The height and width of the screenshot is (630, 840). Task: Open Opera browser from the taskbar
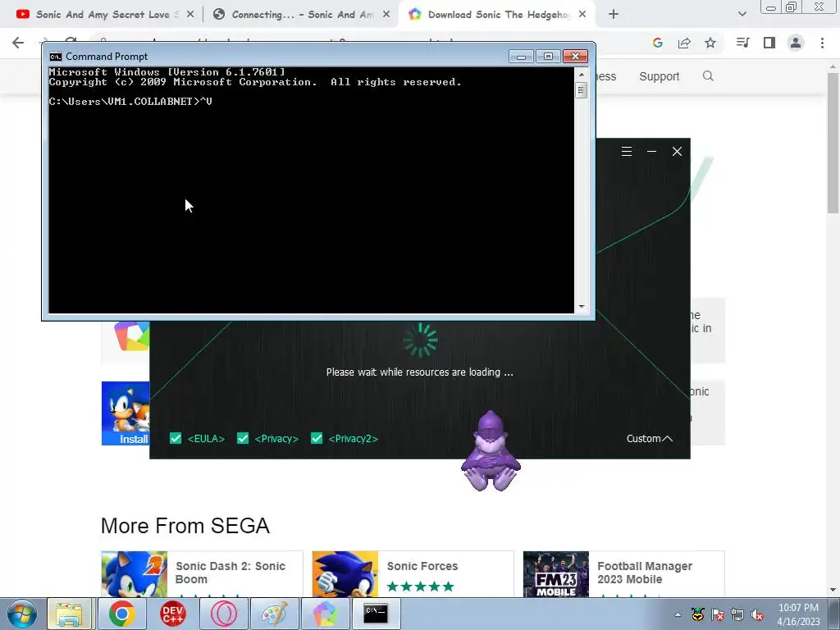click(223, 614)
